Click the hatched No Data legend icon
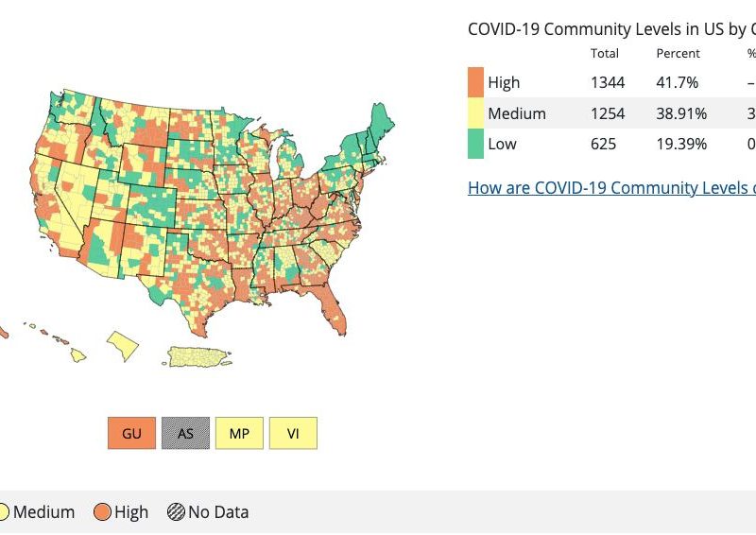 pyautogui.click(x=176, y=512)
